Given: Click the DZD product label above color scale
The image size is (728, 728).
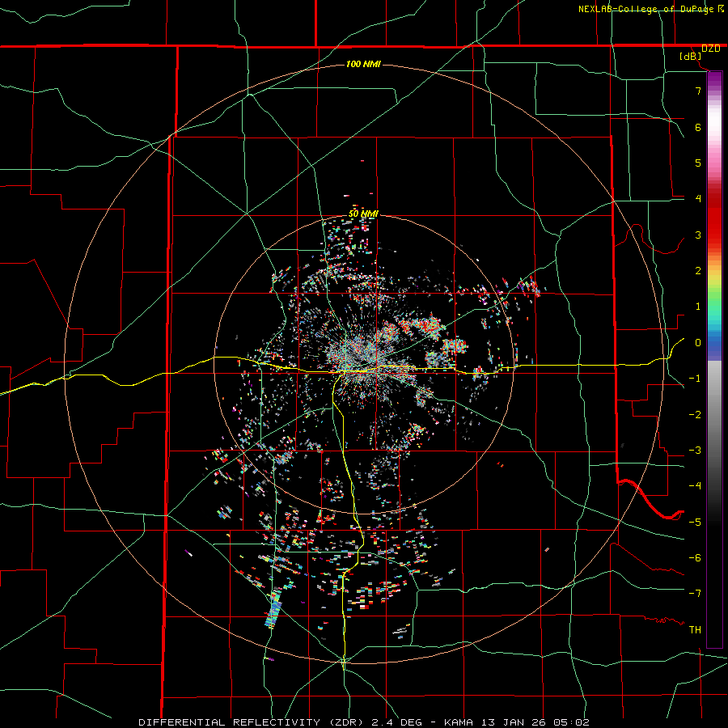Looking at the screenshot, I should tap(710, 49).
